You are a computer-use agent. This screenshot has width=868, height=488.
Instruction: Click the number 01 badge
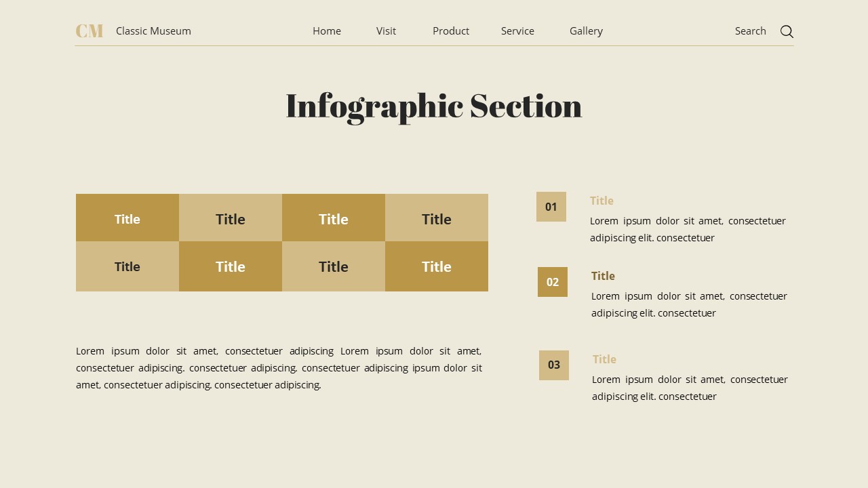550,207
